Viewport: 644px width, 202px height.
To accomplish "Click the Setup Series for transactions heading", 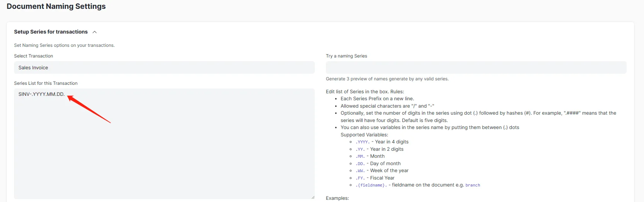I will (51, 32).
